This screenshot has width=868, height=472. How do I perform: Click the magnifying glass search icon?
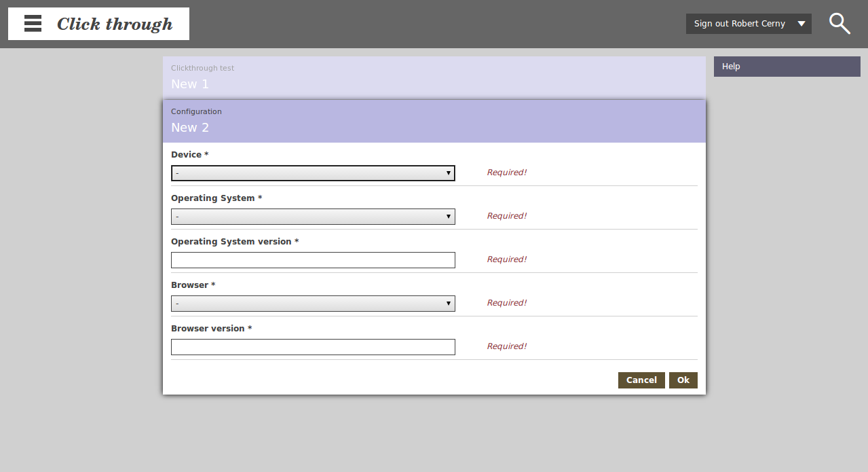click(x=839, y=24)
